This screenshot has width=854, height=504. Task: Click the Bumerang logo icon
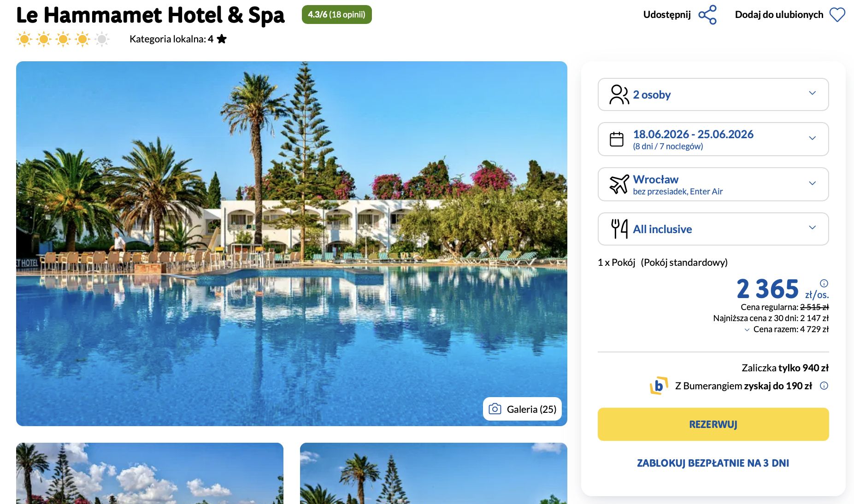659,386
